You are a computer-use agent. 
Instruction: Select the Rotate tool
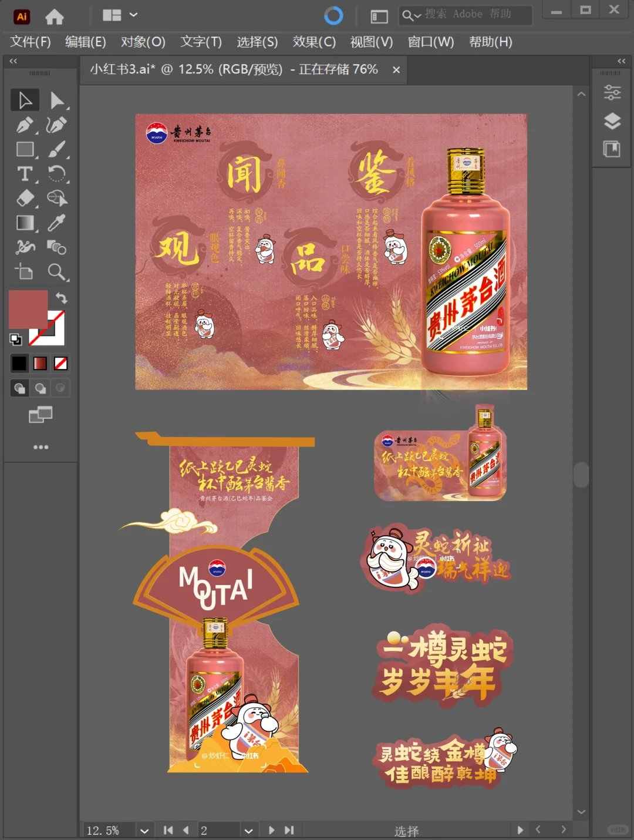[x=57, y=174]
